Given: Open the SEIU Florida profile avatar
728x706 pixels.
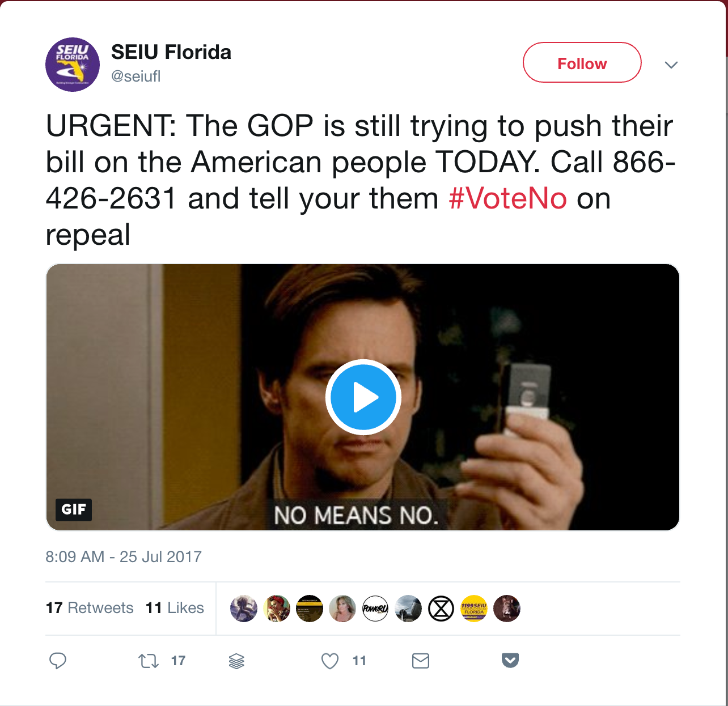Looking at the screenshot, I should [x=73, y=65].
